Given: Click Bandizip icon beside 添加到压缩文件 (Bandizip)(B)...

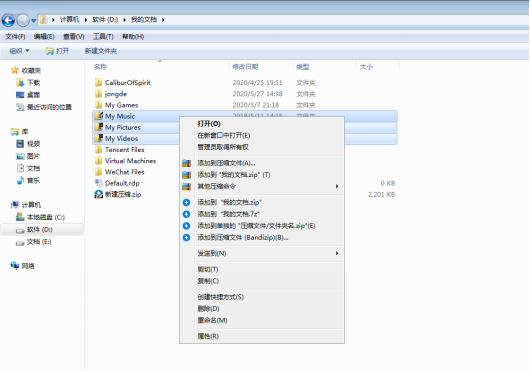Looking at the screenshot, I should tap(187, 238).
